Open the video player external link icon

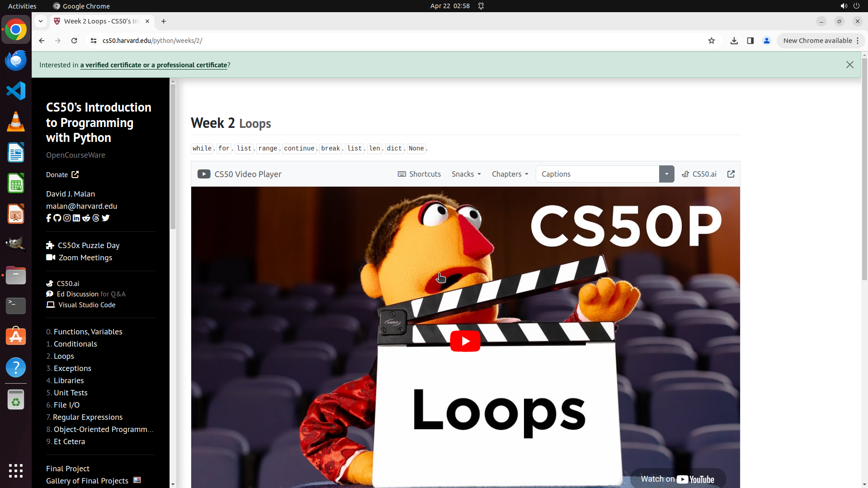731,174
